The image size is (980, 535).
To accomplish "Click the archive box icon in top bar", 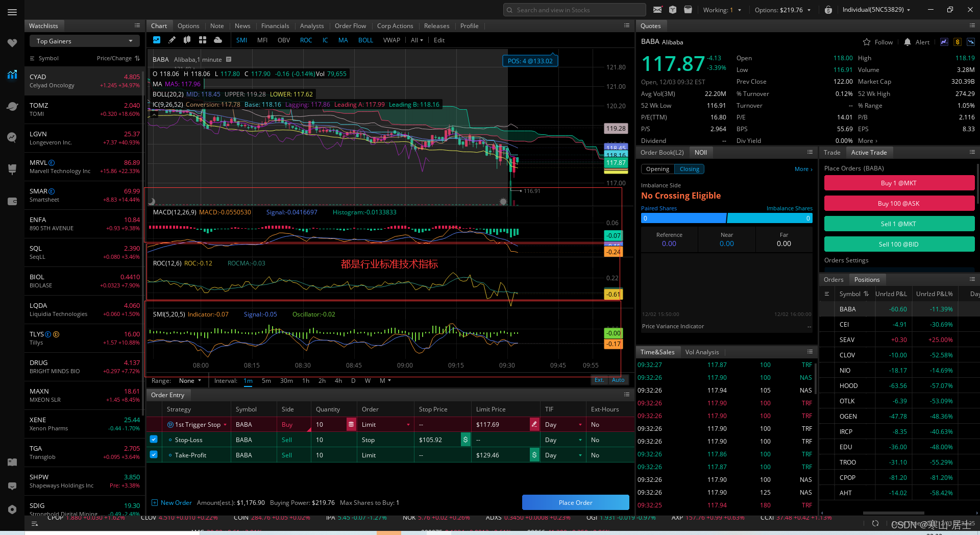I will click(688, 10).
